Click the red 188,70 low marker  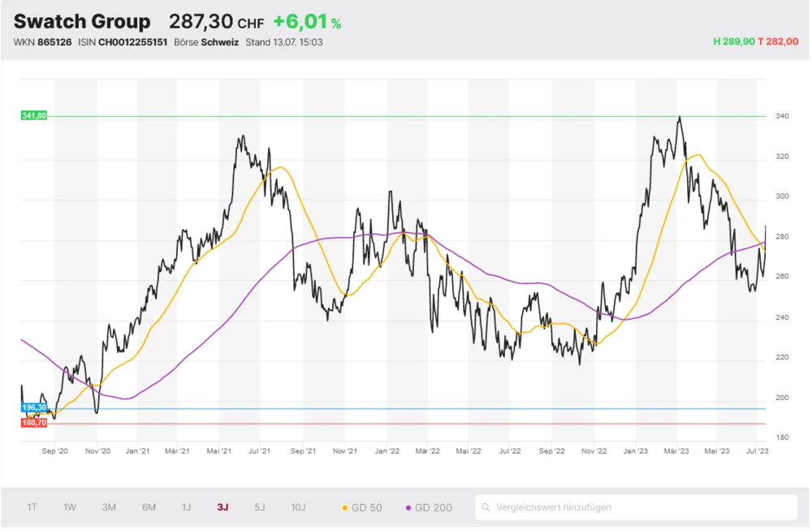coord(34,423)
